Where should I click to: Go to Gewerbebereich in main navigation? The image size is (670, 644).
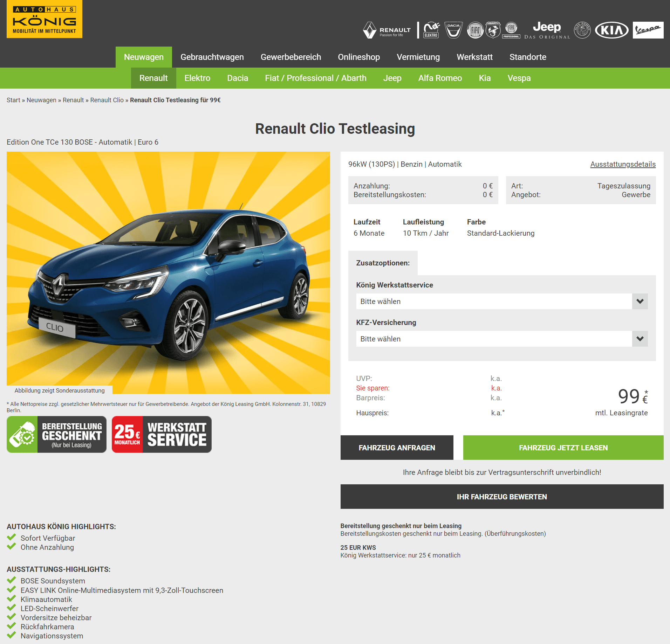[291, 57]
